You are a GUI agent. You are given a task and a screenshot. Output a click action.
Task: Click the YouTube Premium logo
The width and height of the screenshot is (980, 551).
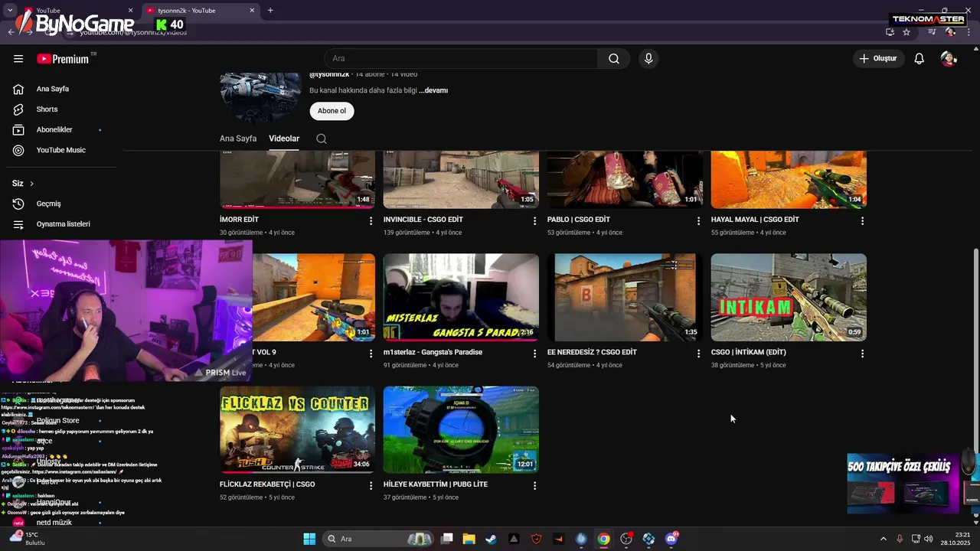[63, 59]
